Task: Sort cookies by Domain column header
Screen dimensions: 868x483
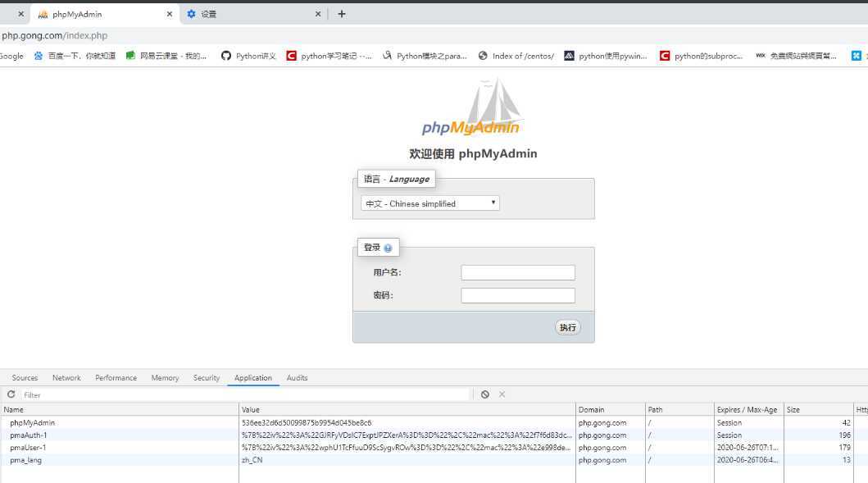Action: [x=610, y=409]
